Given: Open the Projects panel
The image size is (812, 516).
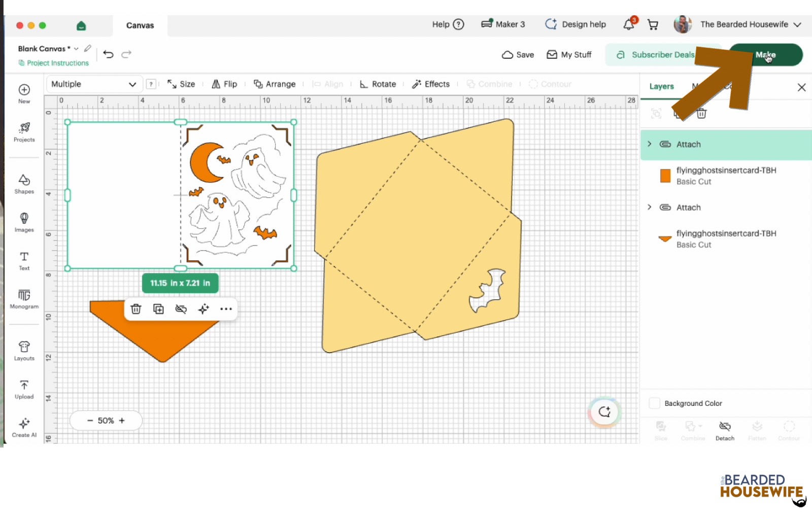Looking at the screenshot, I should click(x=24, y=132).
